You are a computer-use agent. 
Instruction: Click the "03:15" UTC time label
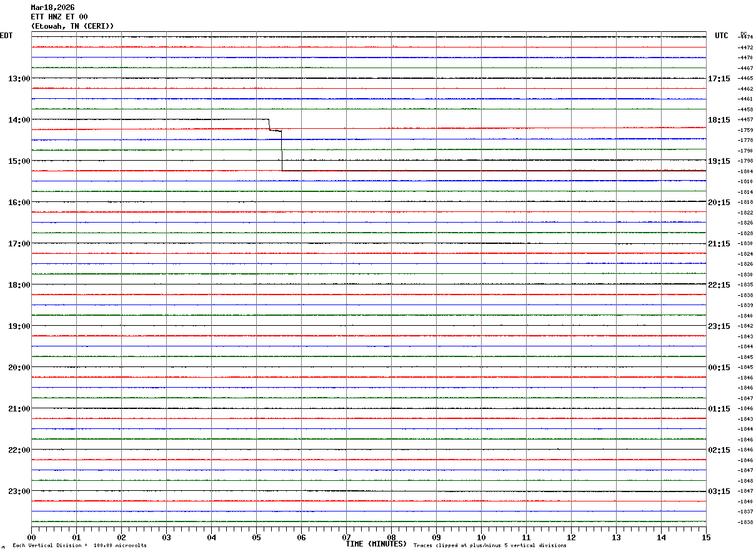(719, 491)
